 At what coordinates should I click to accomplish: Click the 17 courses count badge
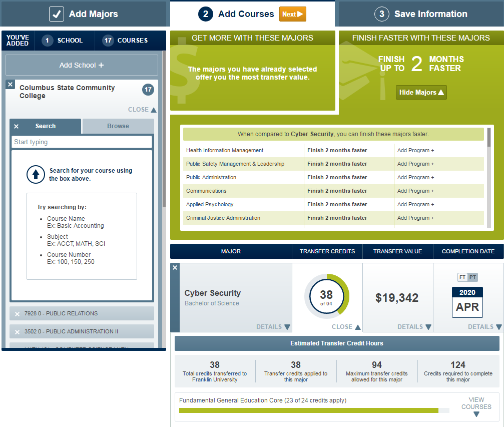[108, 40]
